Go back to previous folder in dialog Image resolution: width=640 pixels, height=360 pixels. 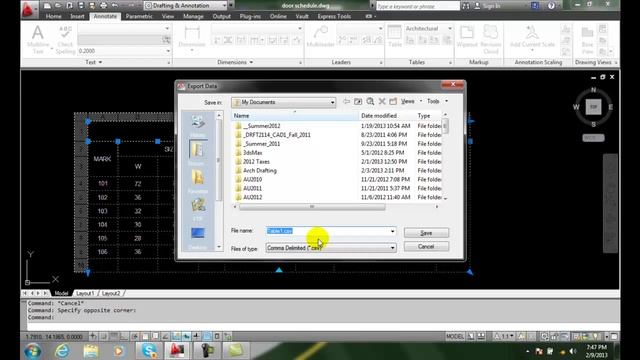pyautogui.click(x=346, y=101)
